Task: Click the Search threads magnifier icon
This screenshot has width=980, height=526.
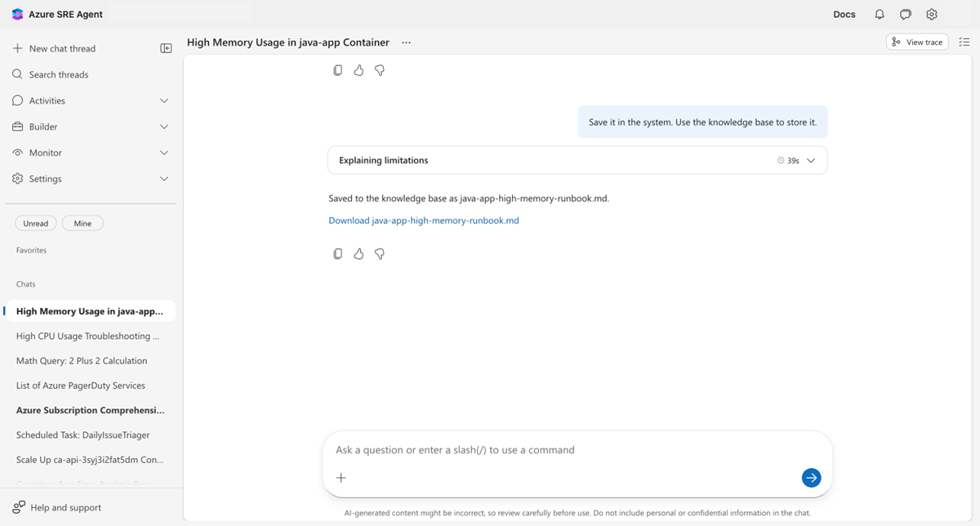Action: coord(16,74)
